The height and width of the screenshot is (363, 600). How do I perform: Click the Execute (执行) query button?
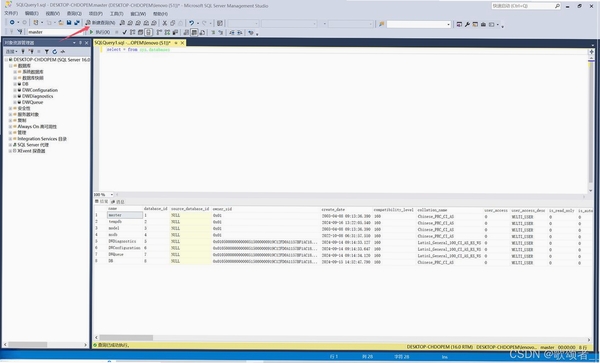coord(99,33)
